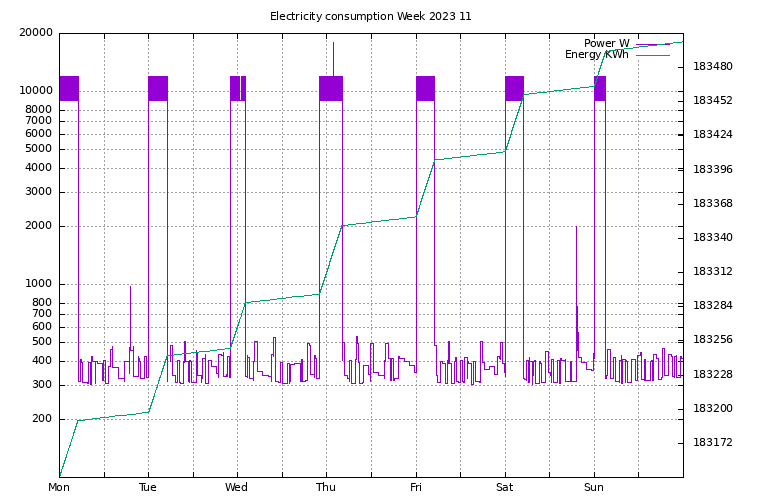This screenshot has height=500, width=768.
Task: Click the 'Mon' x-axis label
Action: (59, 488)
